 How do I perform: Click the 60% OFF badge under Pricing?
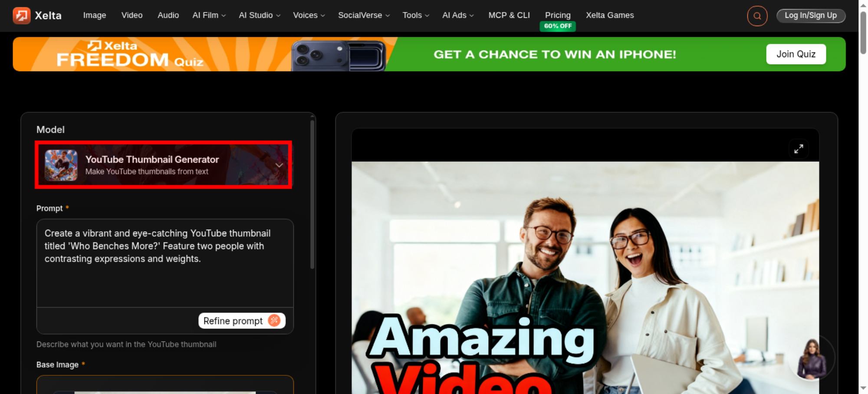tap(558, 26)
